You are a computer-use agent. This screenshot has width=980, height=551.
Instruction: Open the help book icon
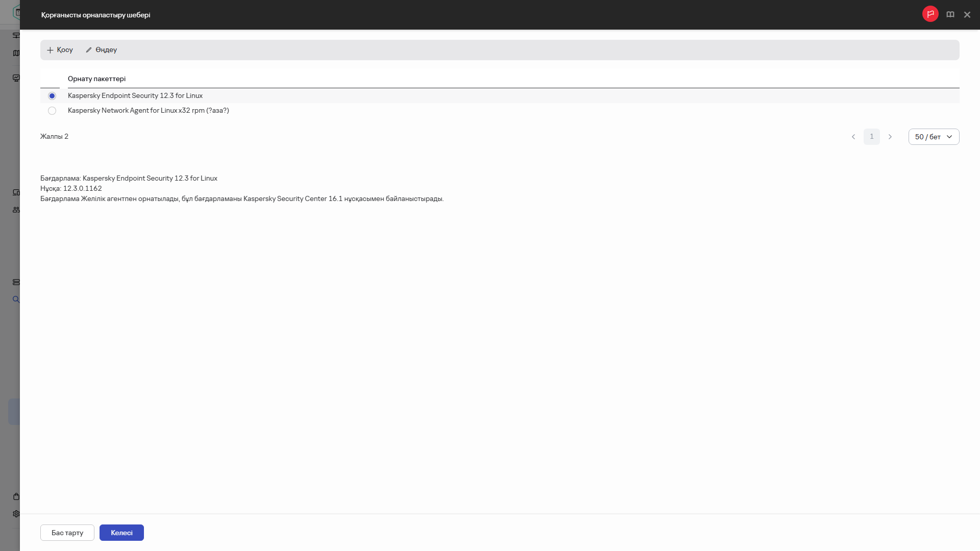[x=950, y=15]
